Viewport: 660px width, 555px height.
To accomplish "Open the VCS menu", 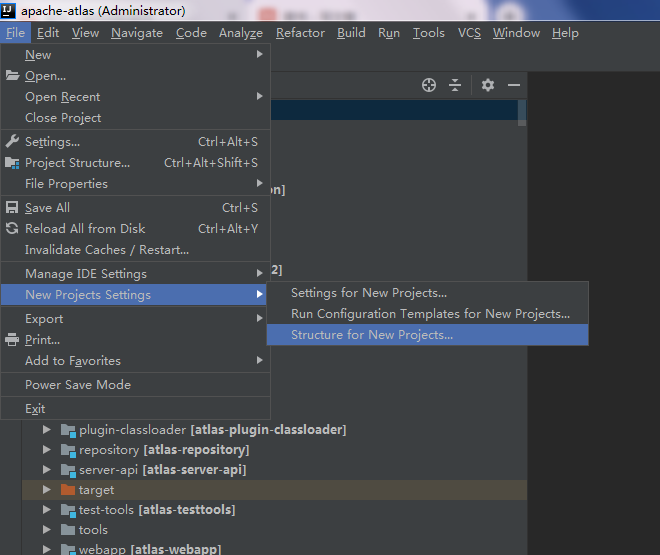I will pos(469,33).
